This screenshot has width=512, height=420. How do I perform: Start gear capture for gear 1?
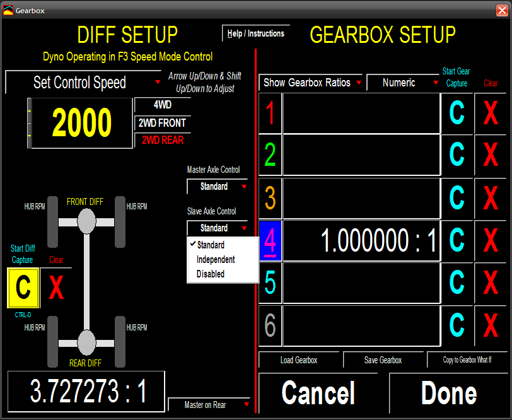click(457, 114)
